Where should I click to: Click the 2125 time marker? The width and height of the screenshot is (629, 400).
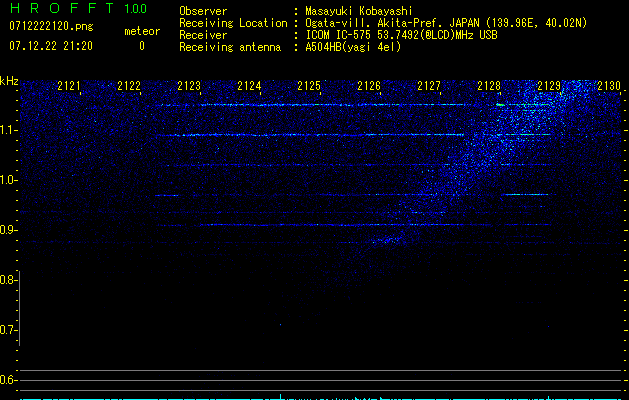[x=309, y=86]
